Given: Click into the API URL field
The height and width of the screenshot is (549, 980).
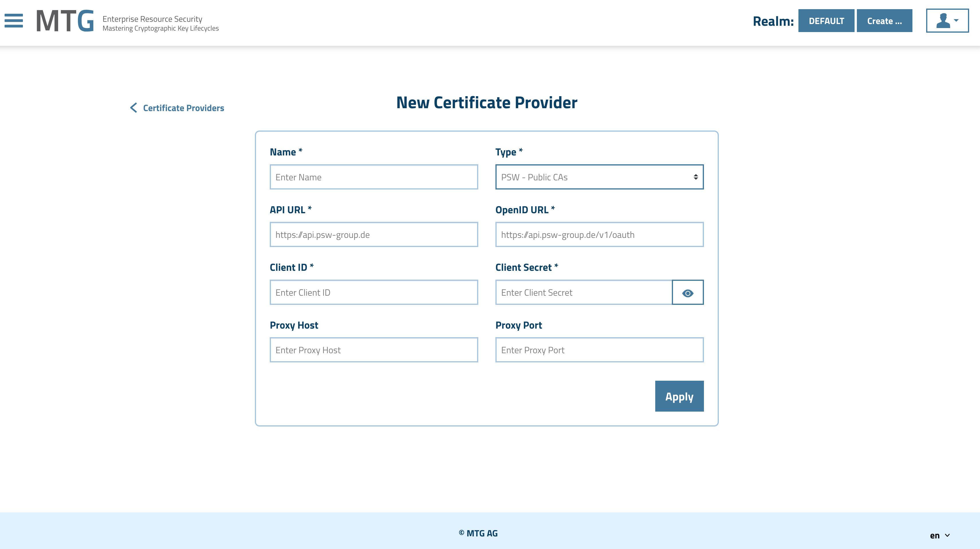Looking at the screenshot, I should 374,235.
